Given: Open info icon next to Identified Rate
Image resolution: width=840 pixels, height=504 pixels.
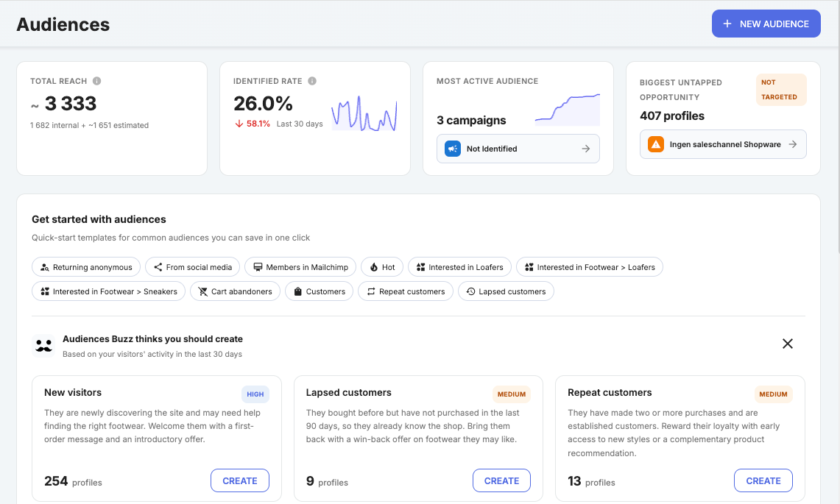Looking at the screenshot, I should tap(312, 81).
